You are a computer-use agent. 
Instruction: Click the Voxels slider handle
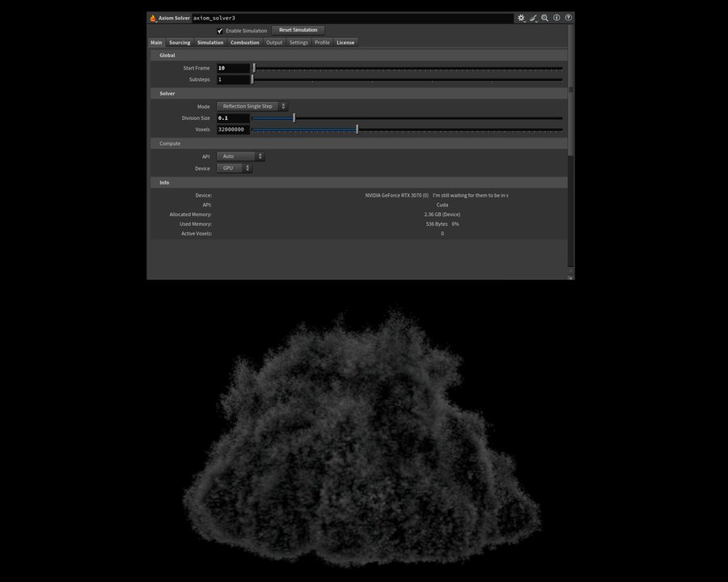coord(357,130)
